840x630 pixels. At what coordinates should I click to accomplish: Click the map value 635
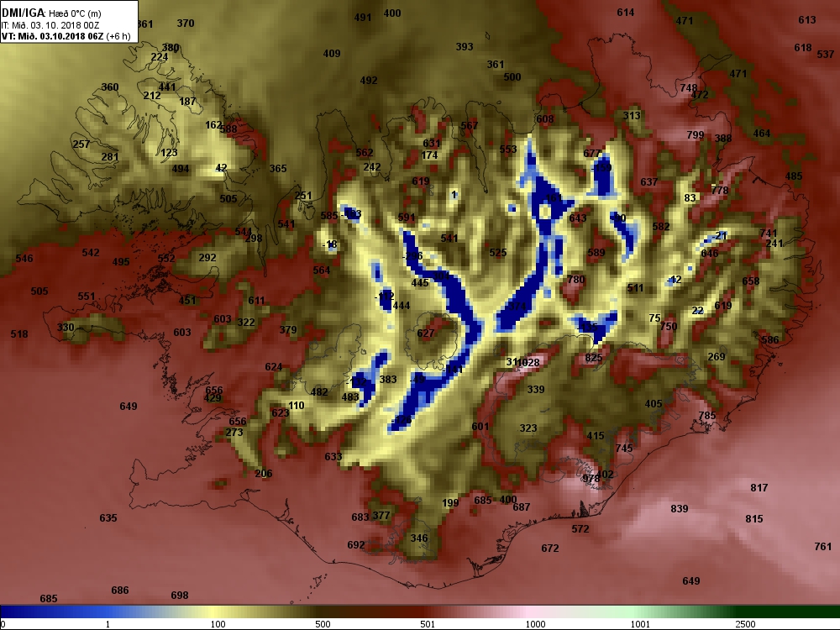(108, 517)
